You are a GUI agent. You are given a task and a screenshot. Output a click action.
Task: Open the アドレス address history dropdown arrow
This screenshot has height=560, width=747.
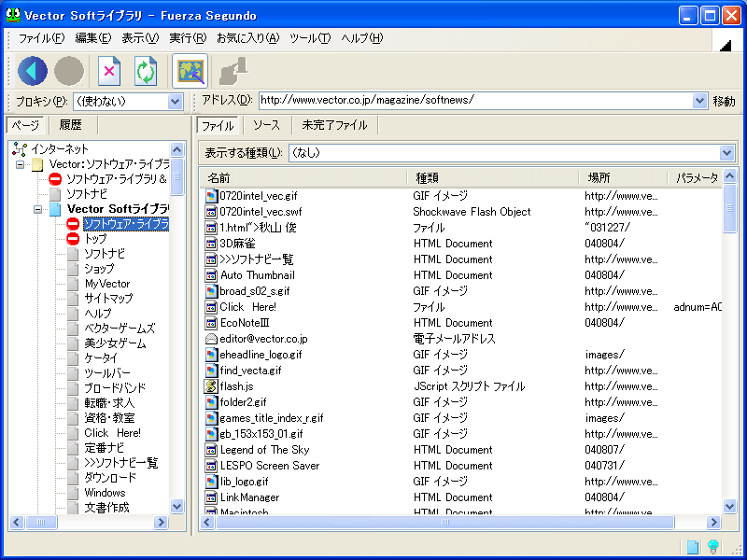[698, 101]
